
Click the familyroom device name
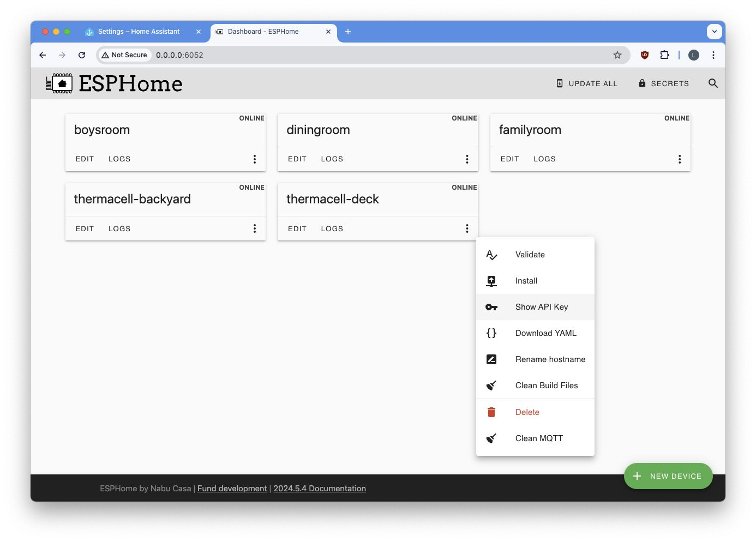tap(530, 130)
